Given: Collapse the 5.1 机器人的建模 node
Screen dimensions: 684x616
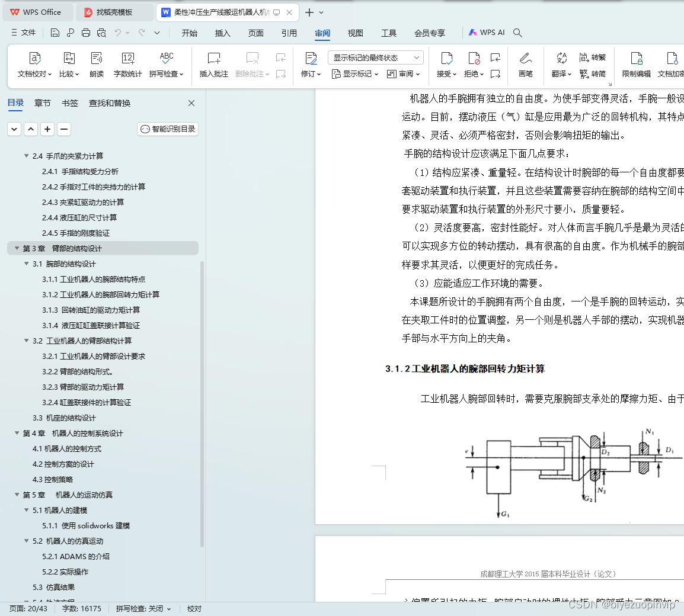Looking at the screenshot, I should (27, 511).
